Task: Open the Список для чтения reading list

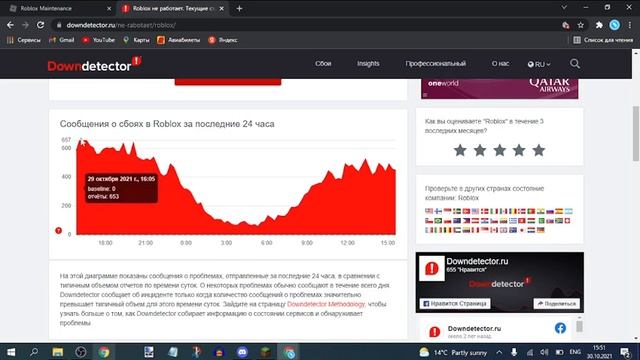Action: point(603,40)
